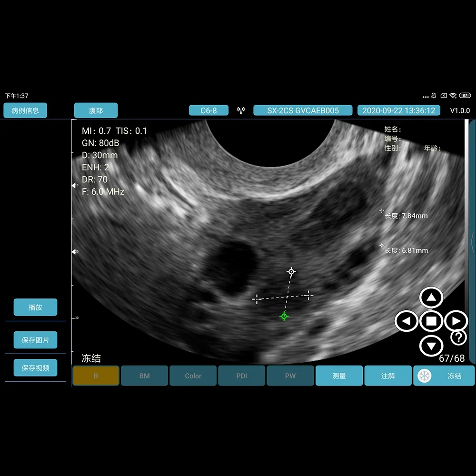Enable Color Doppler mode
The image size is (476, 476).
(193, 376)
